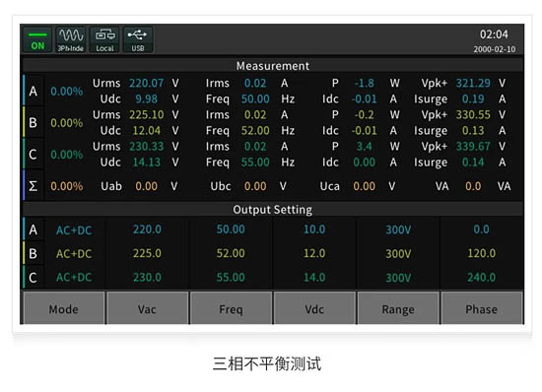Select phase C Vpk+ reading 339.67
This screenshot has width=542, height=392.
point(473,147)
